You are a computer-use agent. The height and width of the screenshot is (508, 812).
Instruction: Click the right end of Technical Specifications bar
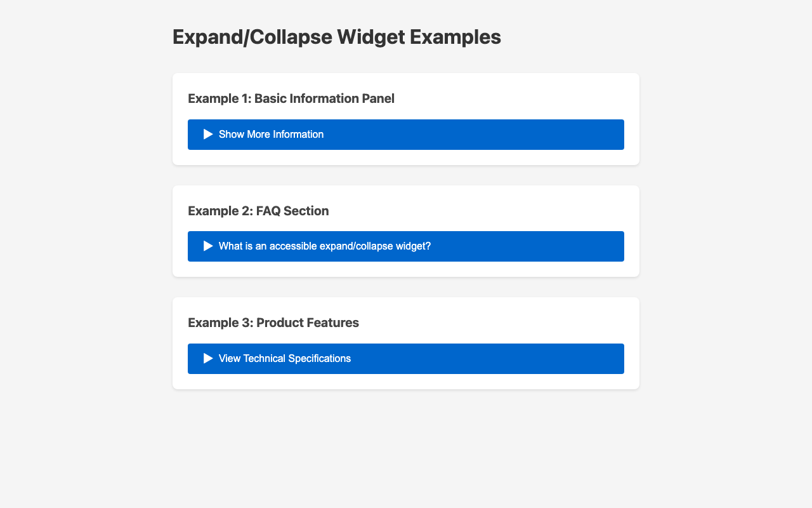click(x=609, y=359)
